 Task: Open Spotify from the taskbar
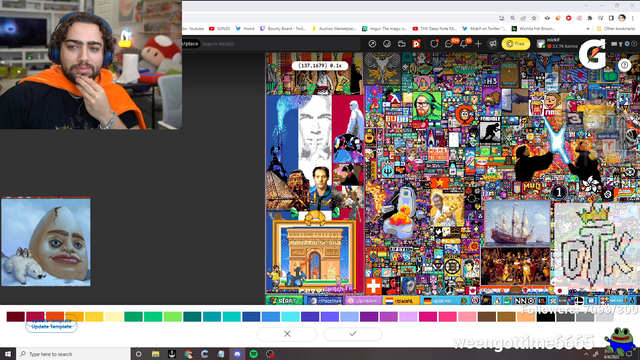(x=253, y=354)
